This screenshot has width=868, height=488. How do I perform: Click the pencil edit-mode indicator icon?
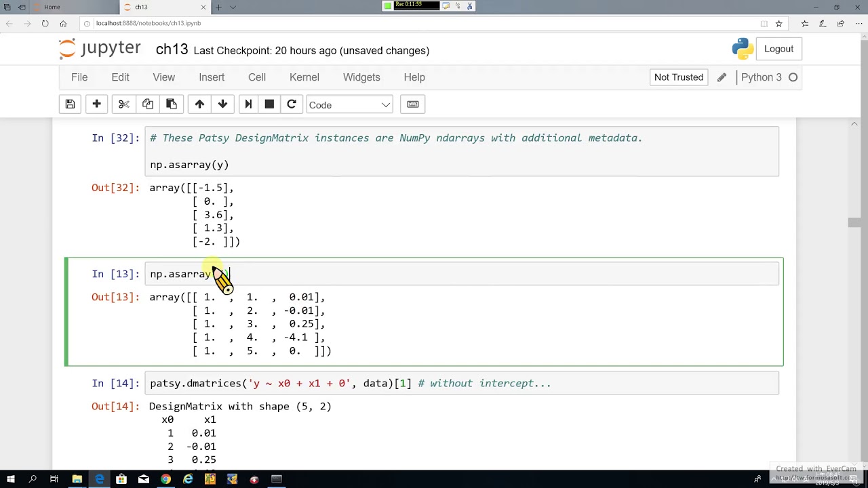coord(722,77)
